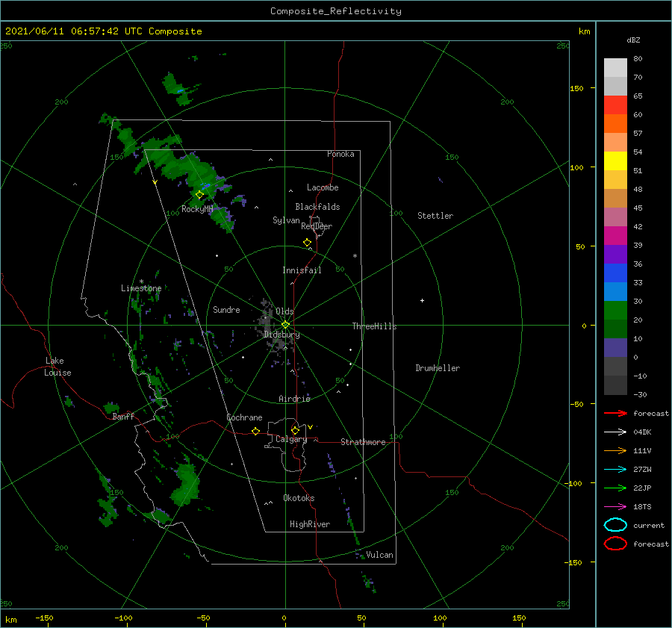
Task: Click the HighRiver town label
Action: 309,524
